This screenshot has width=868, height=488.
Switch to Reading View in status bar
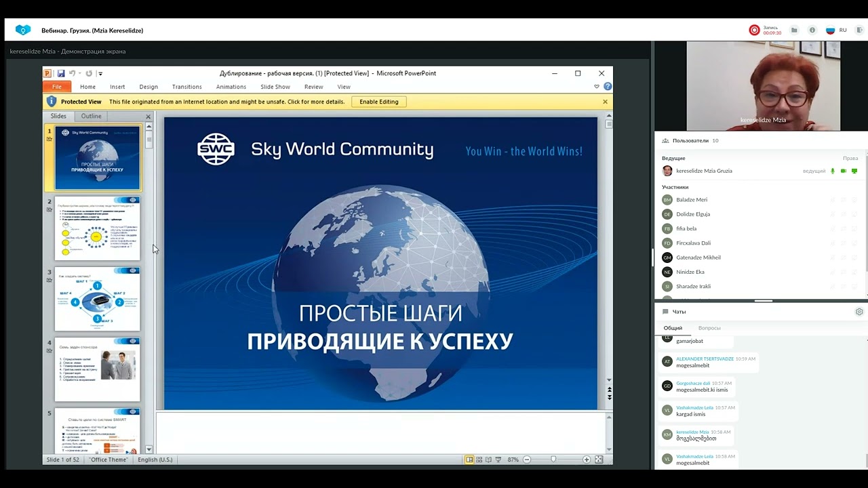[x=488, y=460]
